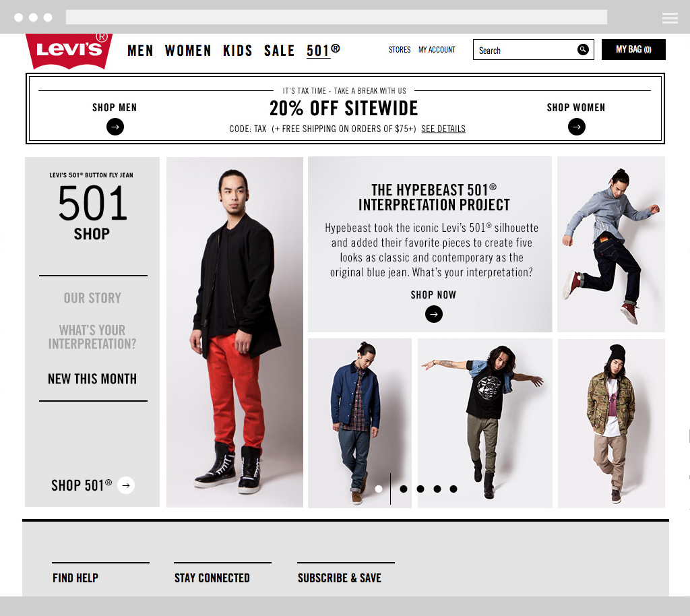This screenshot has height=616, width=690.
Task: Open the WOMEN navigation menu
Action: click(188, 51)
